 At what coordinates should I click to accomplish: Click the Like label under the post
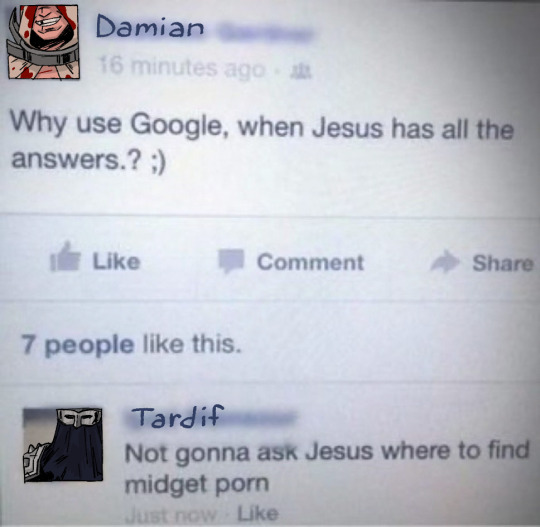[x=116, y=262]
